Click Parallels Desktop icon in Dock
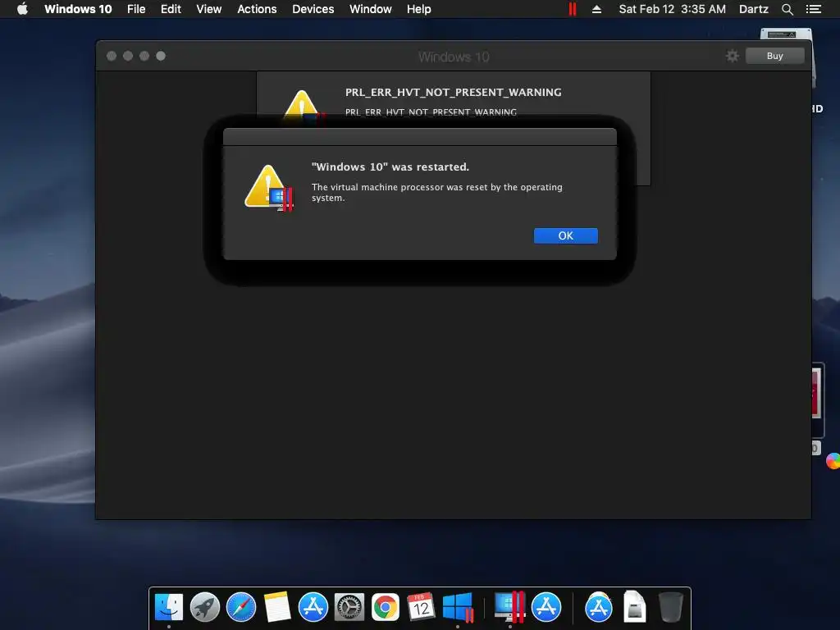Screen dimensions: 840x630 click(509, 606)
